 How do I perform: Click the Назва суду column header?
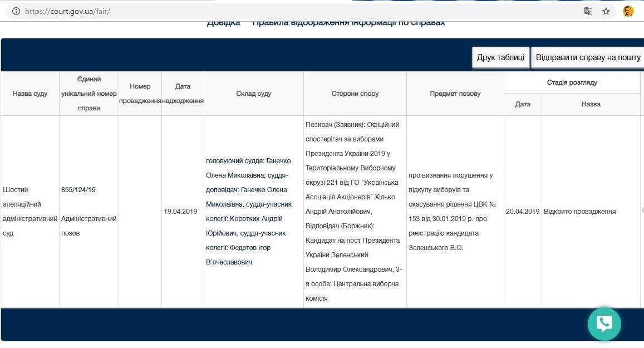pyautogui.click(x=30, y=93)
